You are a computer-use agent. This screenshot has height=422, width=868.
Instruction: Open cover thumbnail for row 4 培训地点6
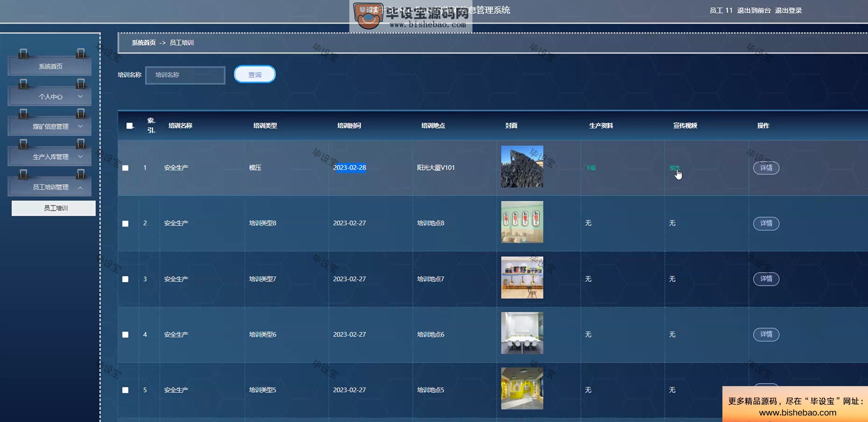click(x=522, y=333)
